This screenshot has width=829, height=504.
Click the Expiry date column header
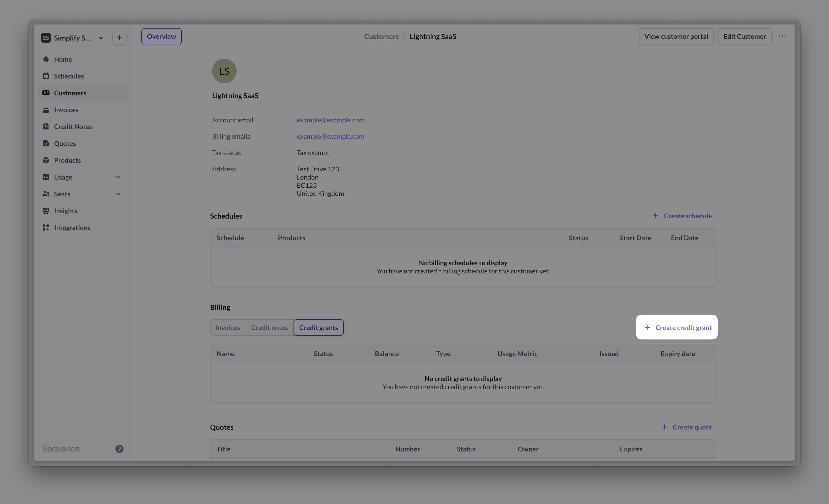point(678,353)
